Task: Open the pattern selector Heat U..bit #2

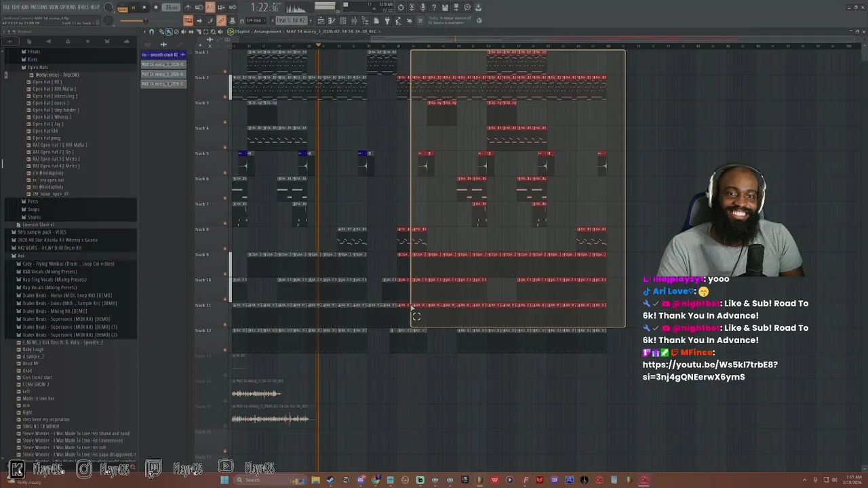Action: [x=292, y=20]
